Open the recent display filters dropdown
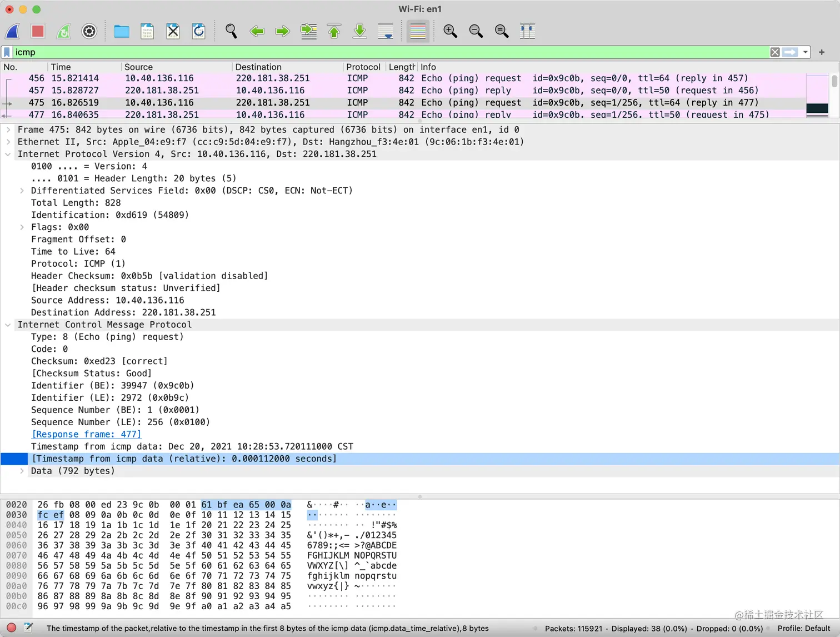 (805, 52)
